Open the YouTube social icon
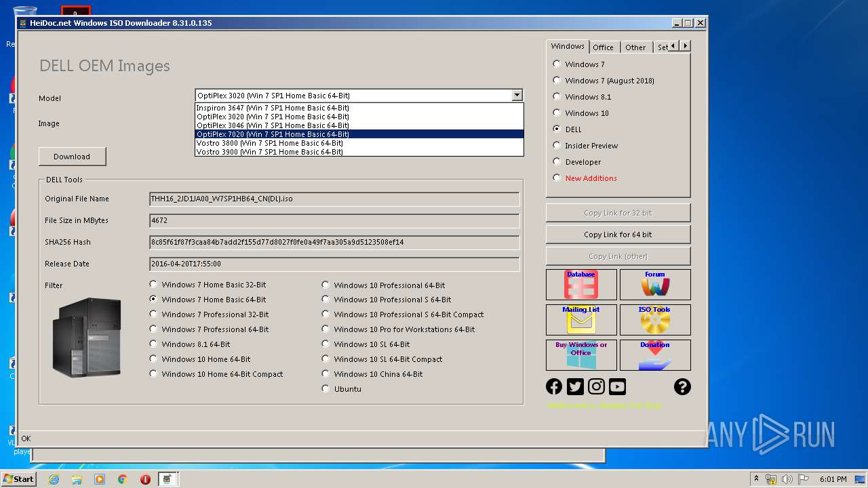Image resolution: width=868 pixels, height=488 pixels. pyautogui.click(x=617, y=386)
